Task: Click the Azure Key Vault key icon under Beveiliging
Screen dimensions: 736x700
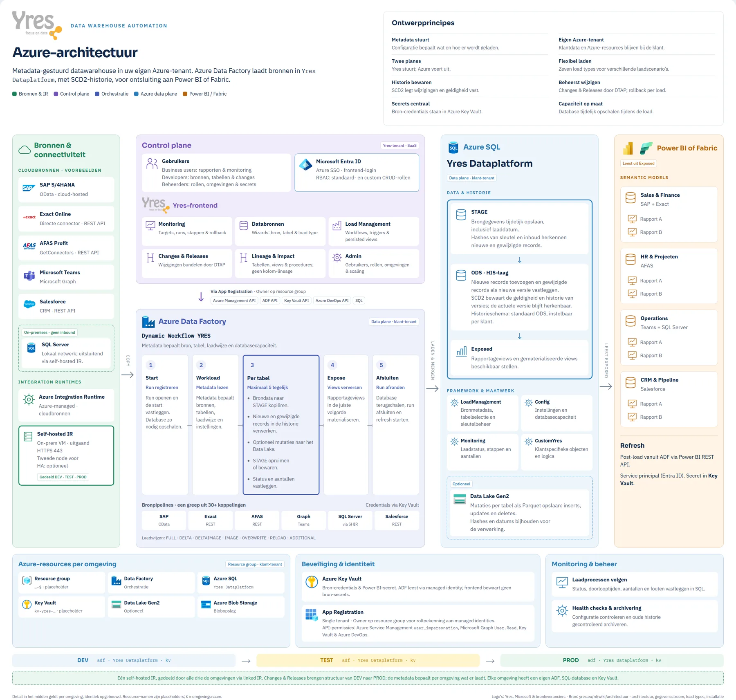Action: click(x=312, y=582)
